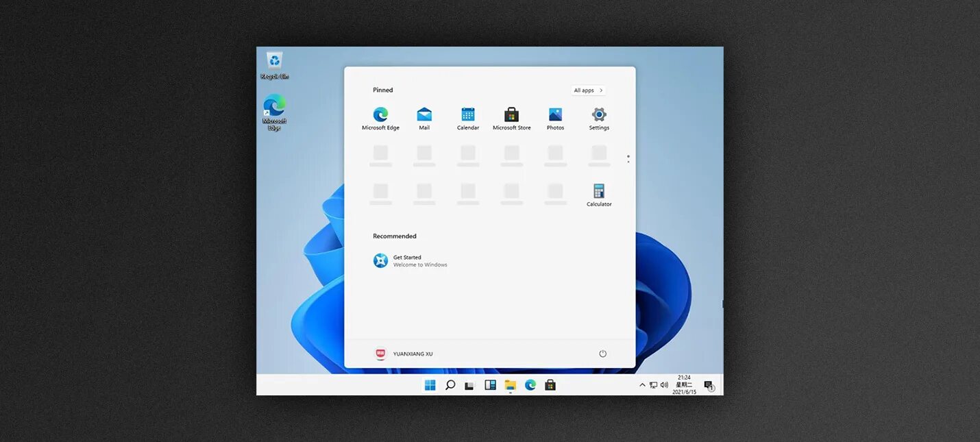Show hidden tray icons chevron

642,385
